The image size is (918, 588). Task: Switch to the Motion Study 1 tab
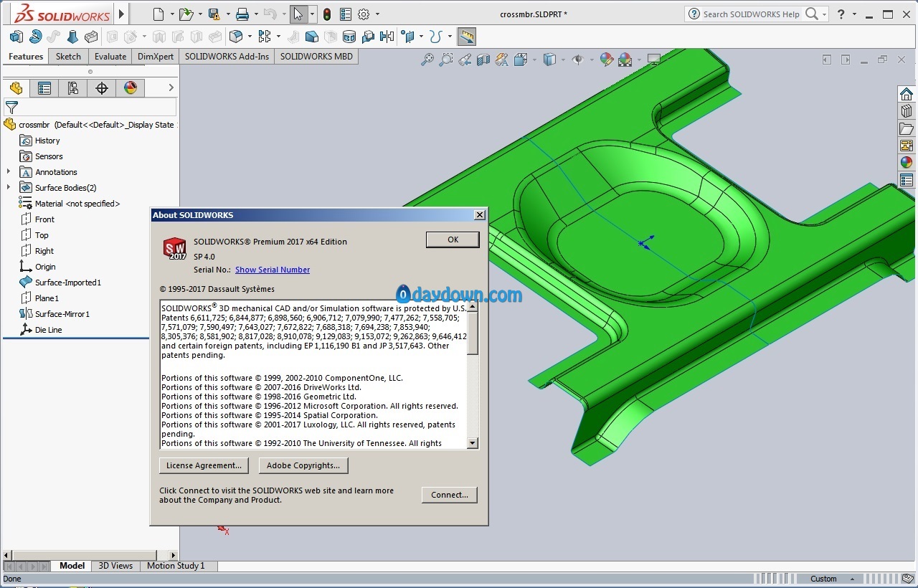176,566
